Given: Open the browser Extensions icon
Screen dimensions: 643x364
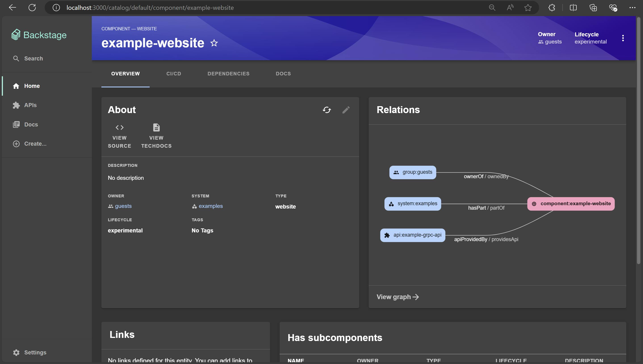Looking at the screenshot, I should 552,8.
